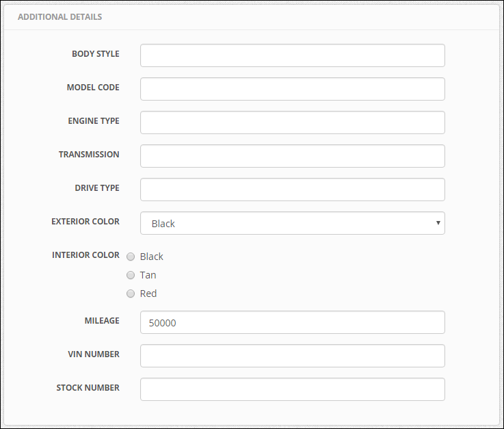Click the Additional Details panel header
Viewport: 504px width, 429px height.
coord(59,16)
